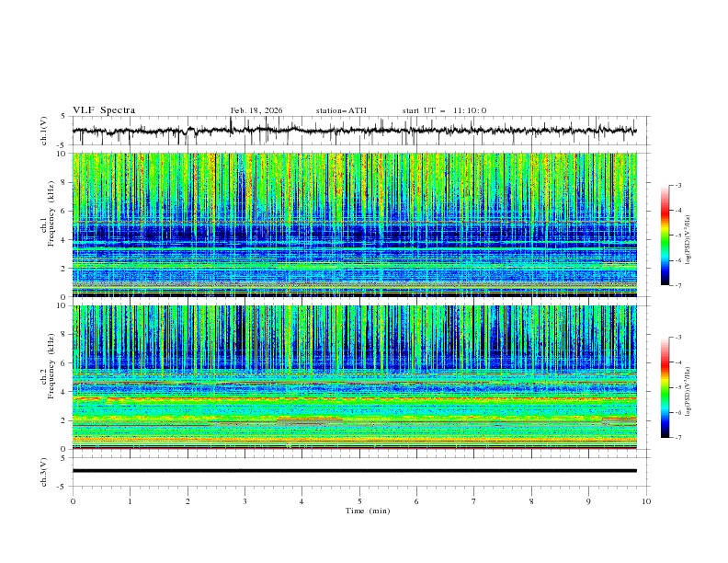Screen dimensions: 728x563
Task: Click time axis tick label "9"
Action: (x=588, y=501)
